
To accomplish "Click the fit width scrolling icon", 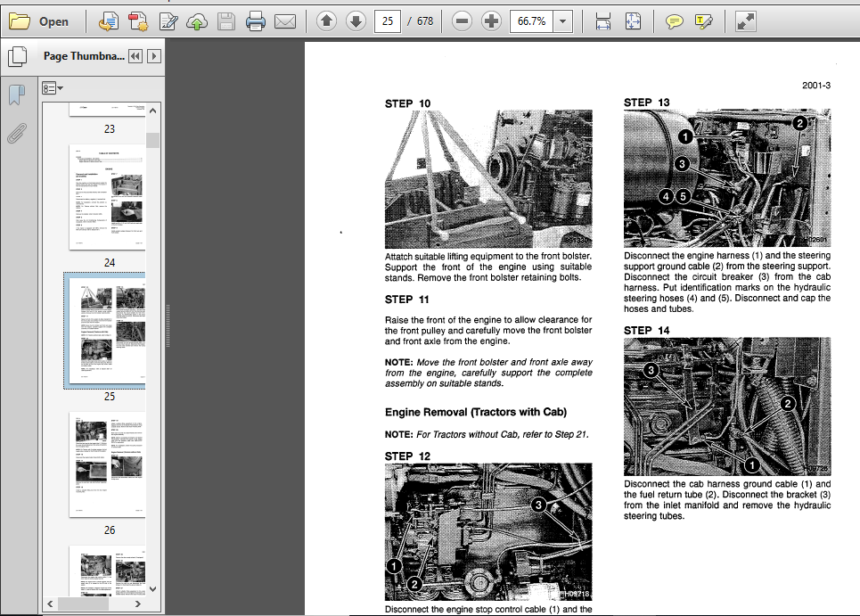I will pos(603,22).
